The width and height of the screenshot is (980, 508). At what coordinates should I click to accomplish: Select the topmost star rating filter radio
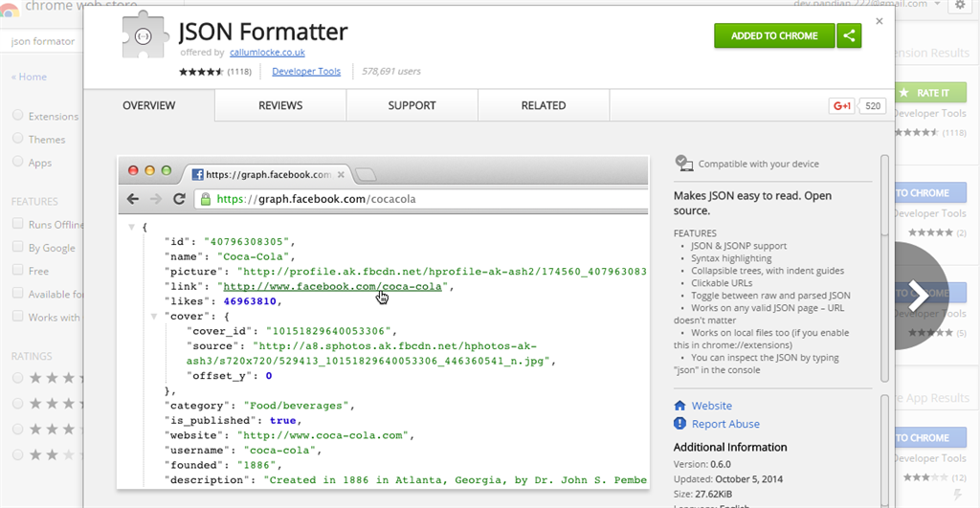(17, 377)
